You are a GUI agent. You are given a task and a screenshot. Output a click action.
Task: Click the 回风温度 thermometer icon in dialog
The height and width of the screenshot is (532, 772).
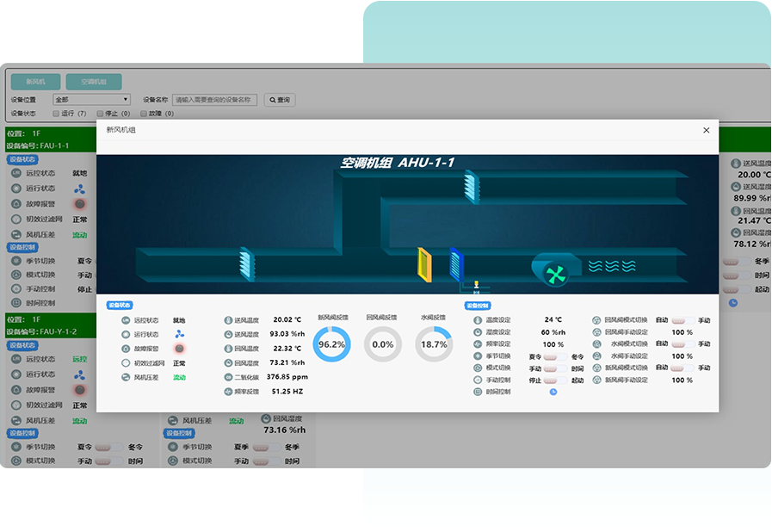pos(228,349)
